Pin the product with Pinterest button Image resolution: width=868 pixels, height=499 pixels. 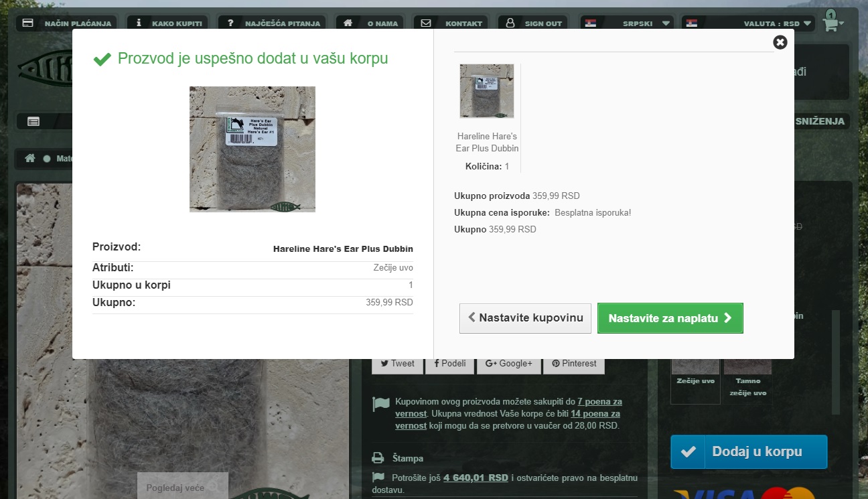click(574, 364)
